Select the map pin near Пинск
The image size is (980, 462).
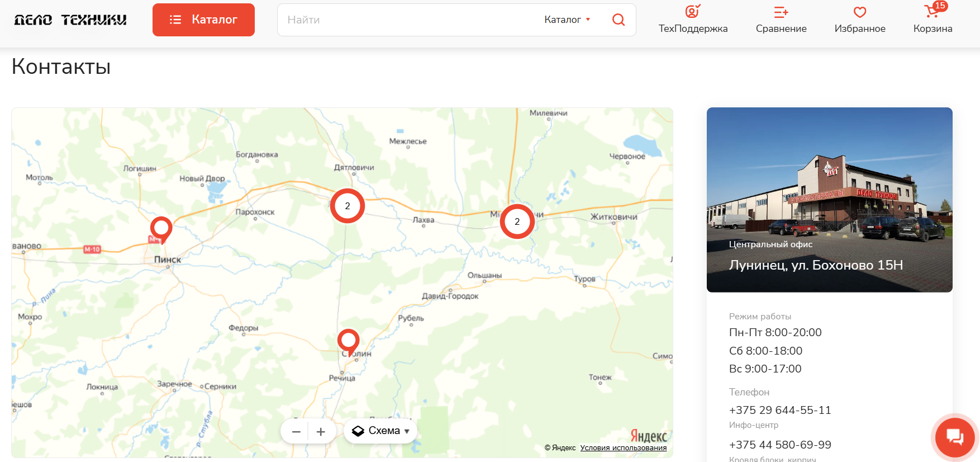point(161,229)
